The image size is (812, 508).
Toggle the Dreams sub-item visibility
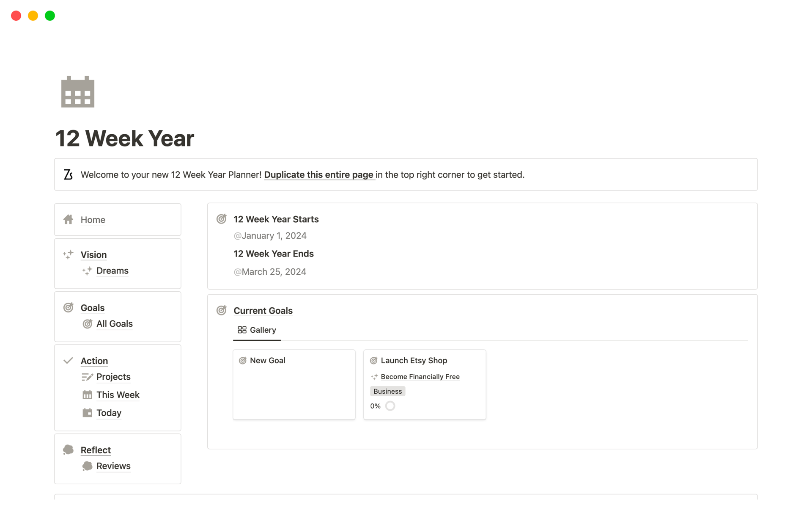pos(93,255)
